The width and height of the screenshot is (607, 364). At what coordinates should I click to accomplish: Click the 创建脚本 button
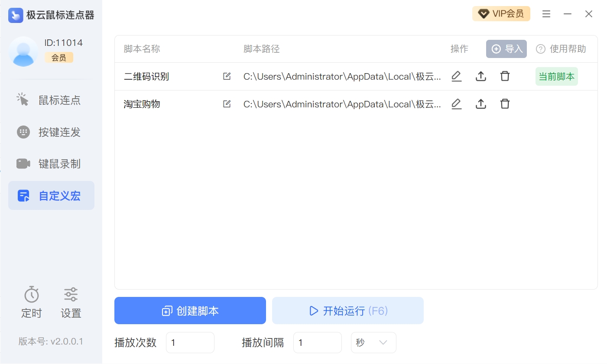190,311
